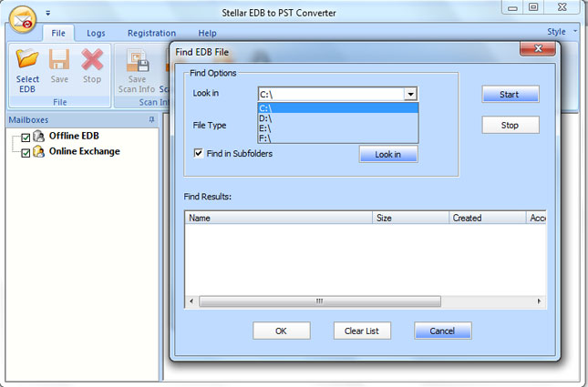Click the red Stop icon in ribbon

(x=92, y=61)
